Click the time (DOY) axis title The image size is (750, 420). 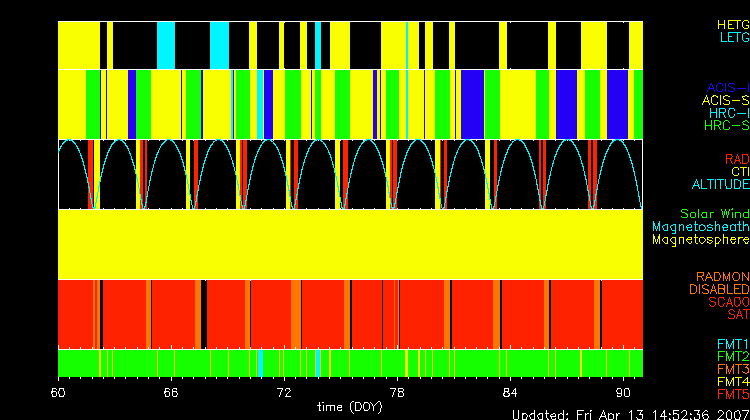pos(348,406)
